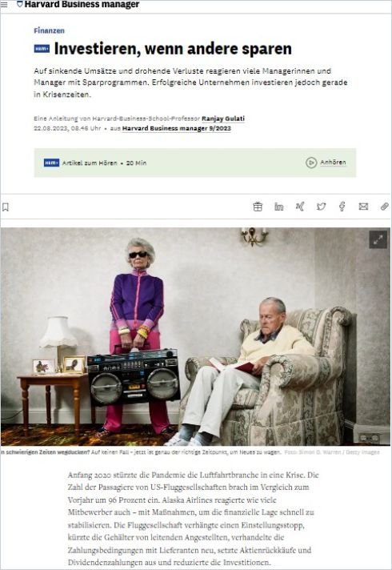
Task: Copy the article link with the chain icon
Action: [384, 207]
